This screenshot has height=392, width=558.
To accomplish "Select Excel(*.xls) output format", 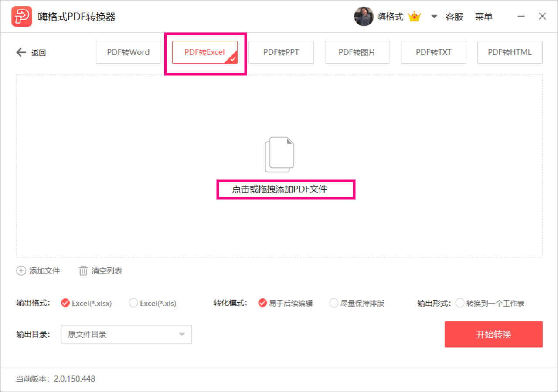I will (x=153, y=303).
